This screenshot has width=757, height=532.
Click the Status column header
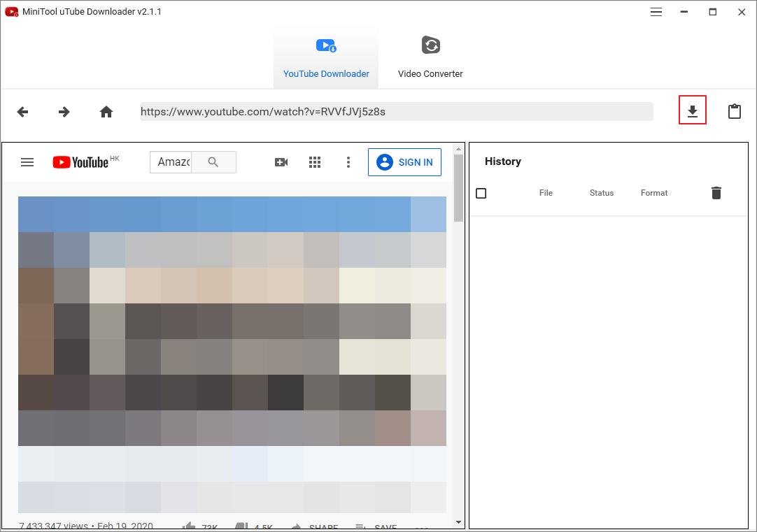coord(602,193)
